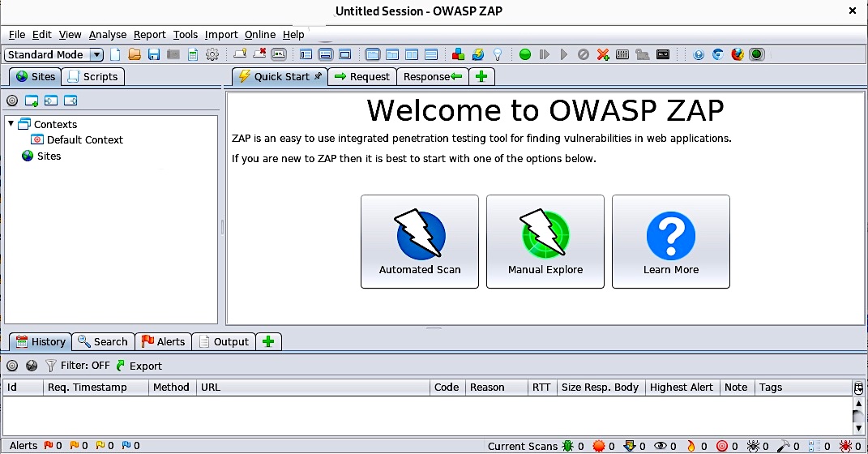The image size is (868, 454).
Task: Open a session with the folder icon
Action: click(135, 54)
